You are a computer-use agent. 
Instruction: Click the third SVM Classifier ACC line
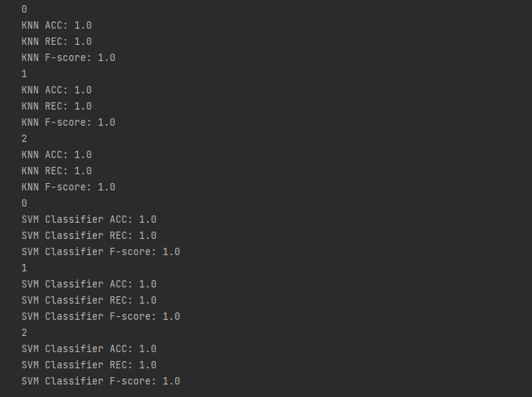click(x=89, y=349)
